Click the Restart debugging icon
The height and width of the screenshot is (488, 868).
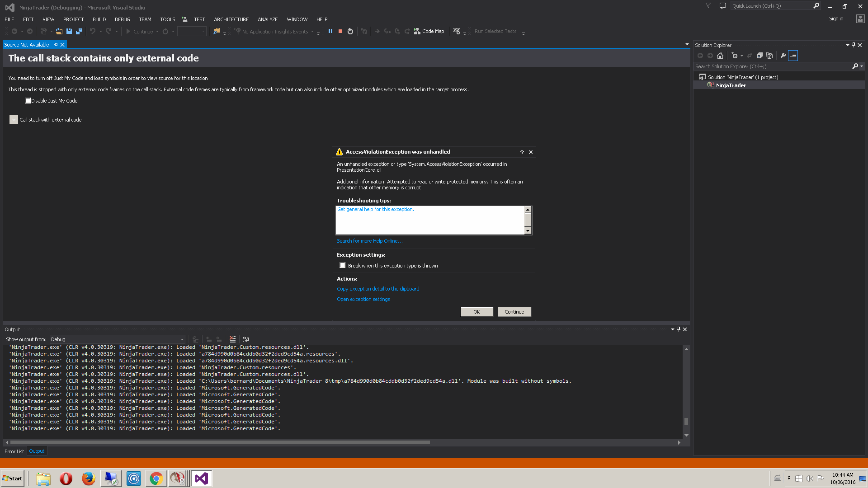350,31
